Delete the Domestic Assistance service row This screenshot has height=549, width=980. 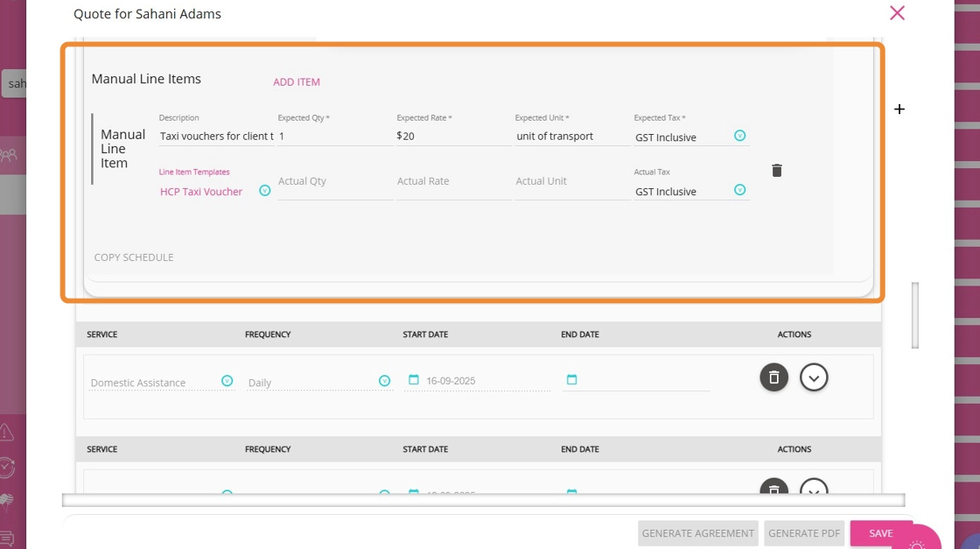pyautogui.click(x=773, y=377)
